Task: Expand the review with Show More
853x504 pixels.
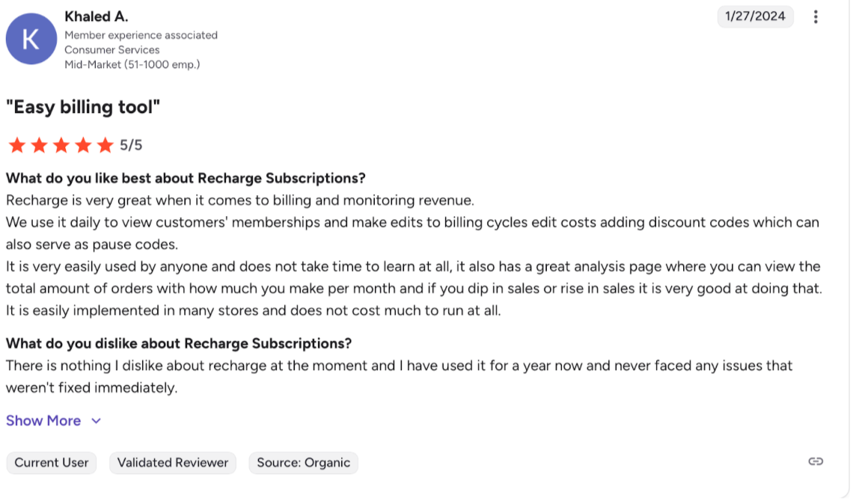Action: tap(43, 420)
